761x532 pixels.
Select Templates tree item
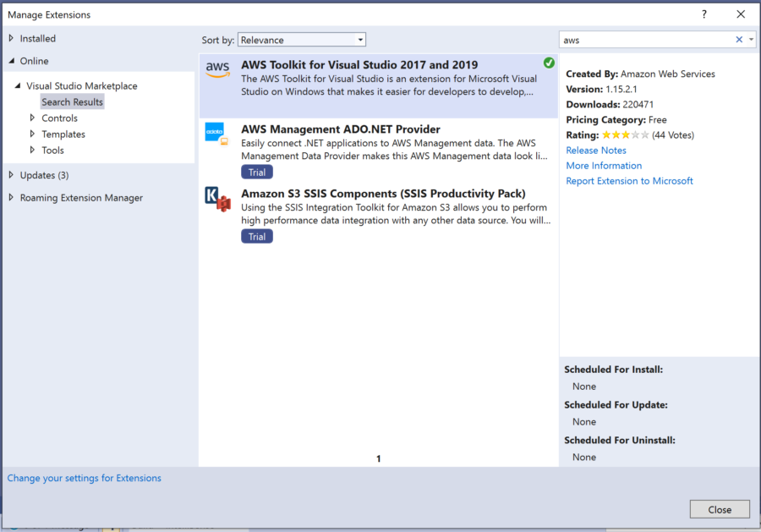(x=63, y=134)
